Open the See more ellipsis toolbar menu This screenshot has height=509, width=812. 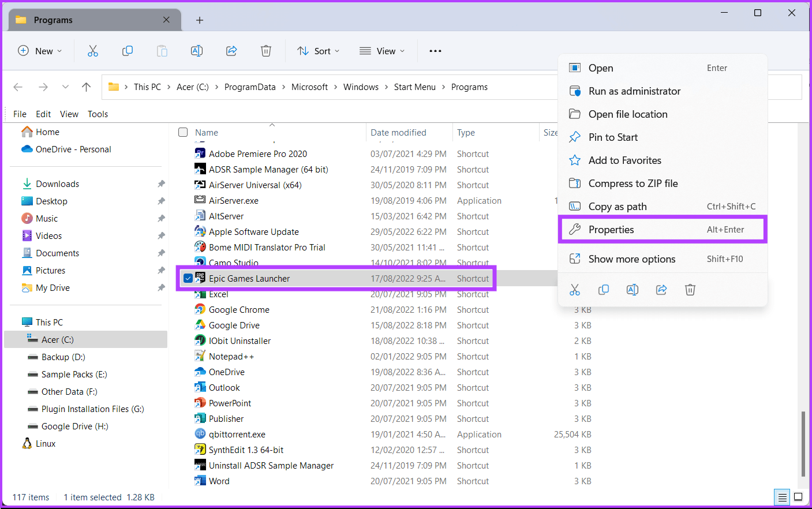click(x=435, y=51)
